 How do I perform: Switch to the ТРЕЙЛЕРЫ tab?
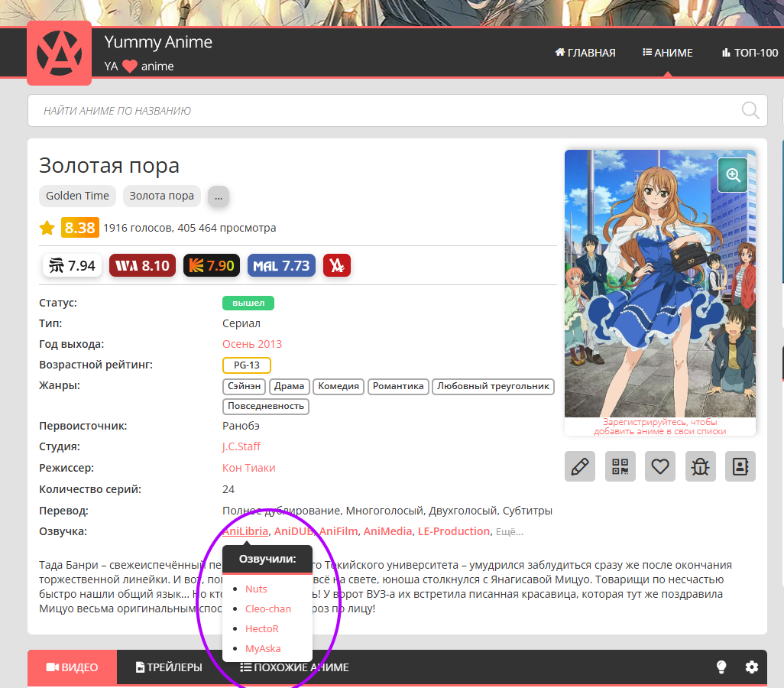pos(169,667)
